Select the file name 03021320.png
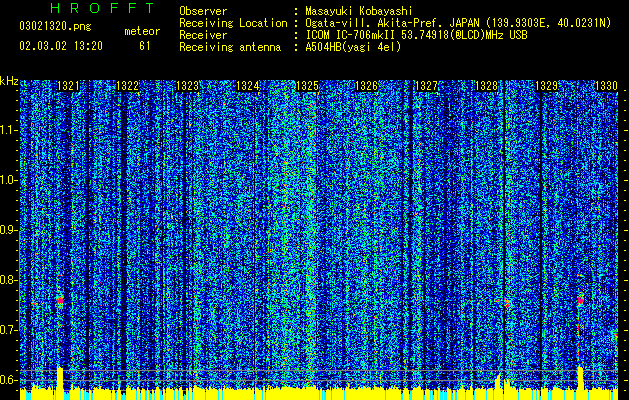This screenshot has width=629, height=400. (x=55, y=27)
